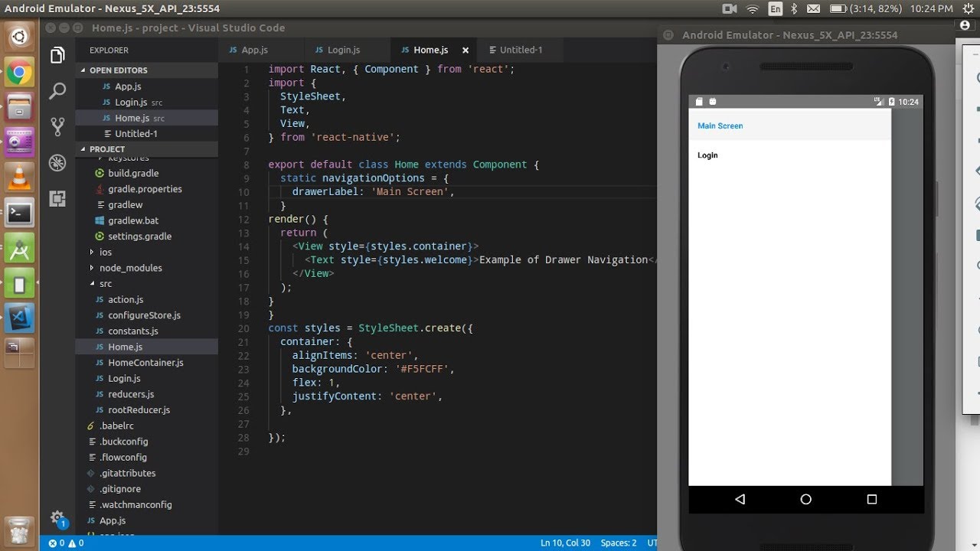Select Main Screen in the emulator drawer
The height and width of the screenshot is (551, 980).
tap(789, 126)
